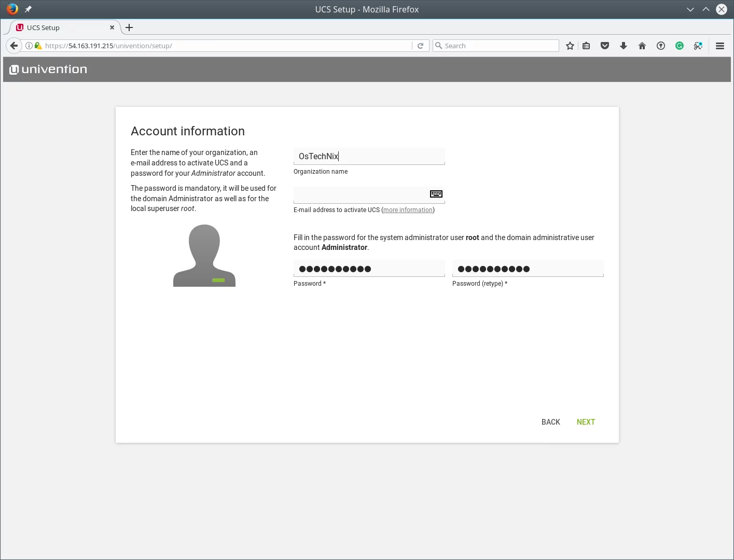
Task: Click the 'Password (retype) *' label
Action: tap(480, 284)
